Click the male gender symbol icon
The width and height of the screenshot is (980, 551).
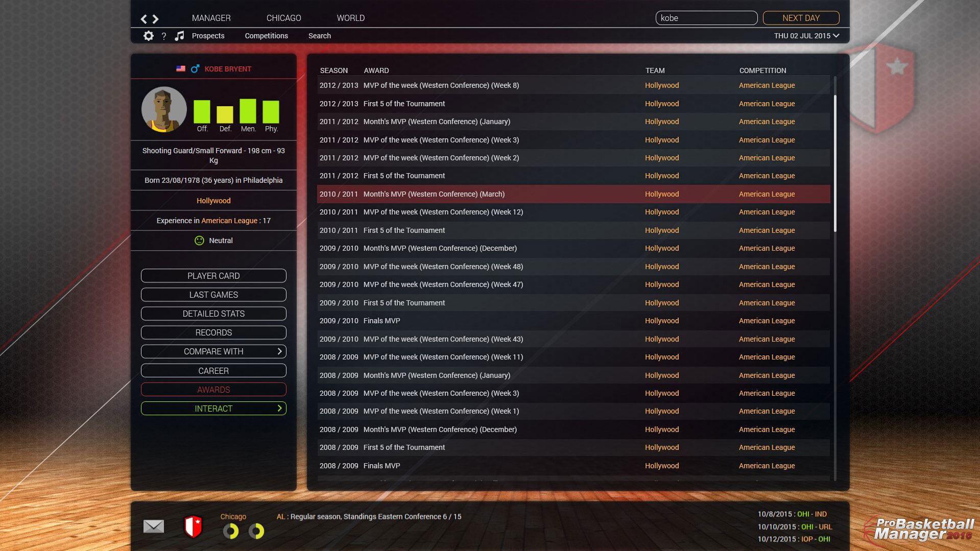click(195, 69)
